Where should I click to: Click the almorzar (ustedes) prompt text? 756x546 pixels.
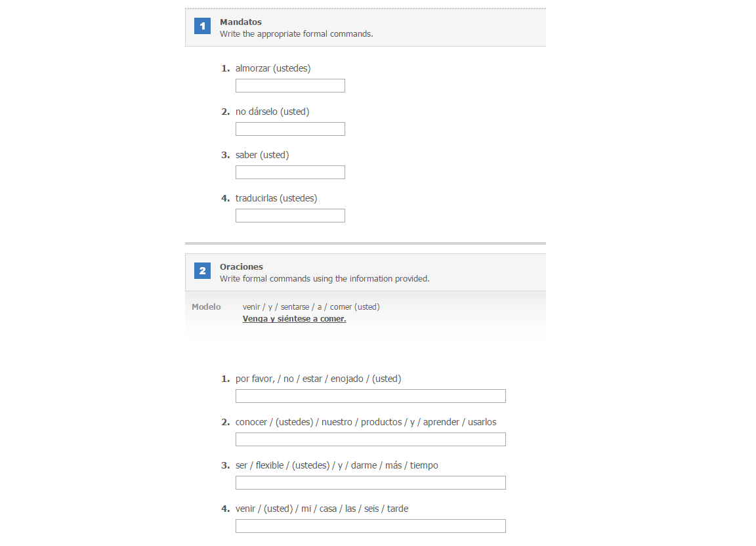point(273,68)
